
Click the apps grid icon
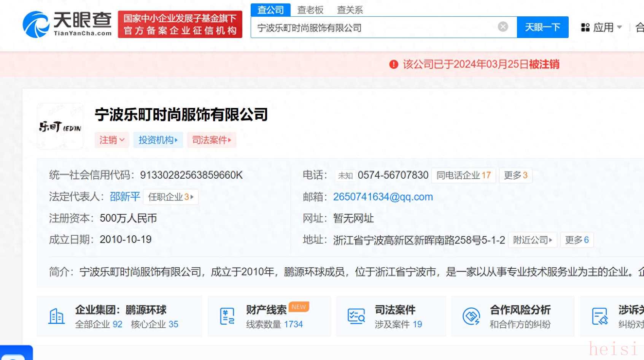(585, 27)
